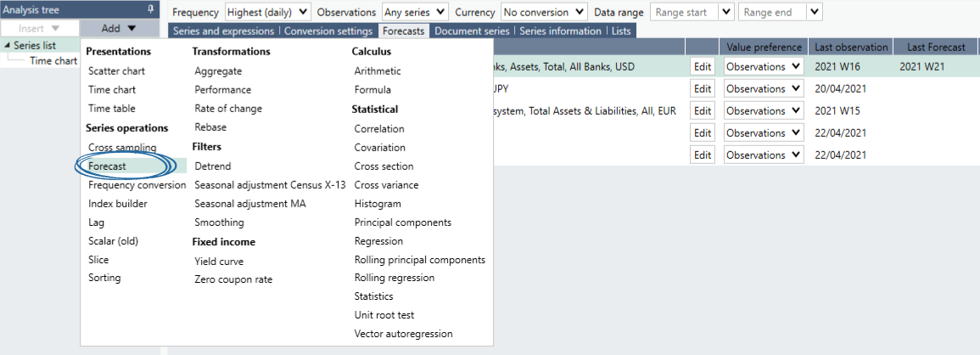Open the Frequency dropdown

[x=267, y=13]
